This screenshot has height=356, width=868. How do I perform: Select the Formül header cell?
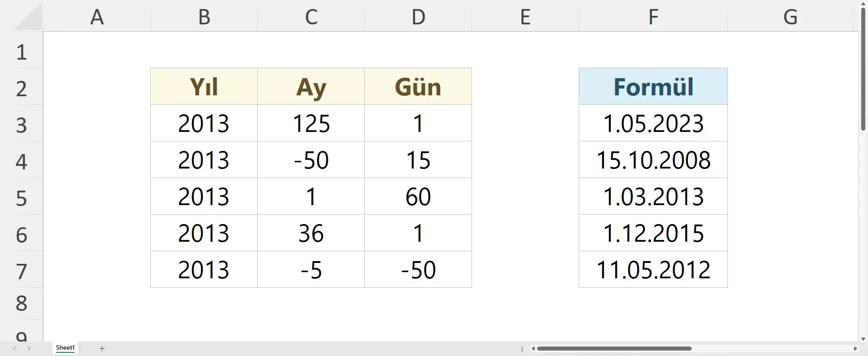(653, 87)
